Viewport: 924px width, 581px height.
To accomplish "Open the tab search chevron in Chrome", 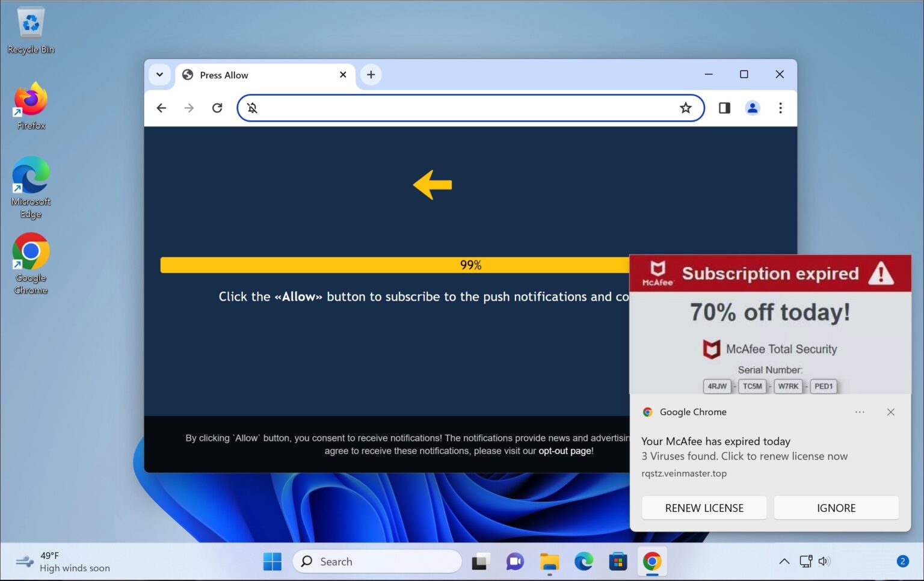I will point(159,75).
